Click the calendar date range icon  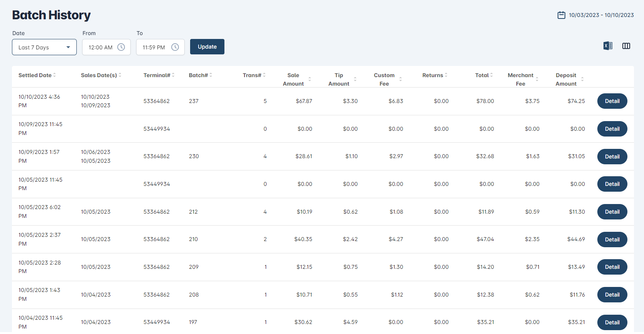[561, 15]
